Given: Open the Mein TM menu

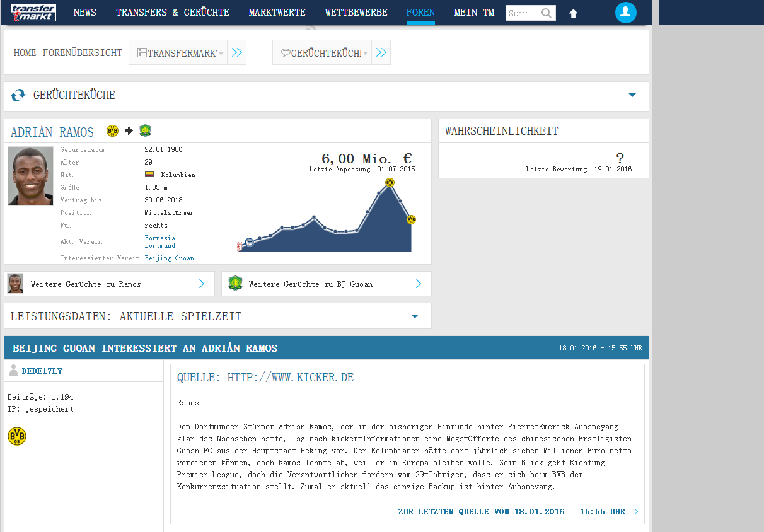Looking at the screenshot, I should tap(474, 13).
